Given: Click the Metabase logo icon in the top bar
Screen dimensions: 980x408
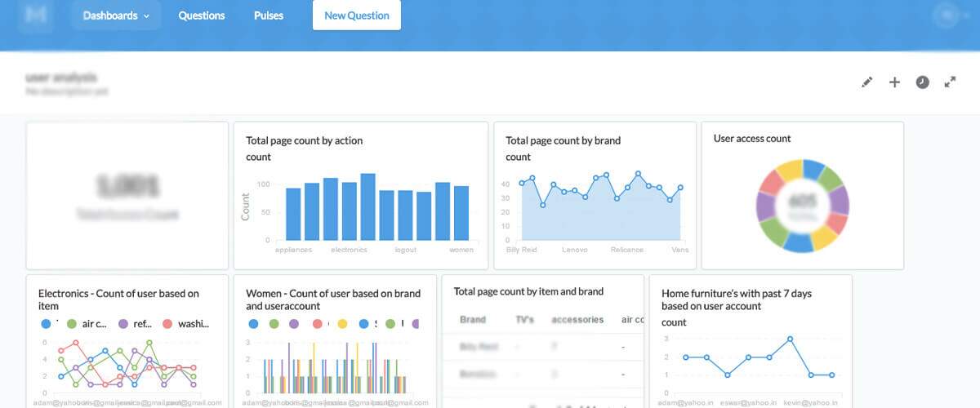Looking at the screenshot, I should coord(36,15).
